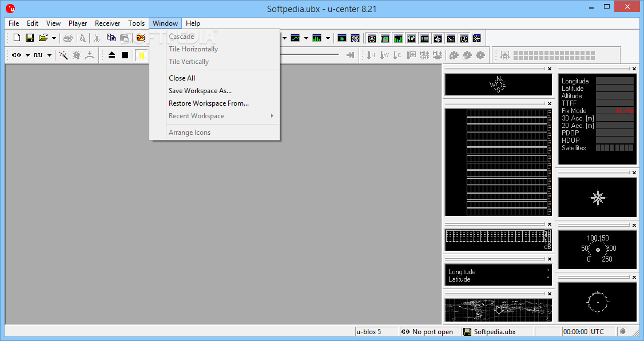Click the Print icon in toolbar

pos(68,38)
